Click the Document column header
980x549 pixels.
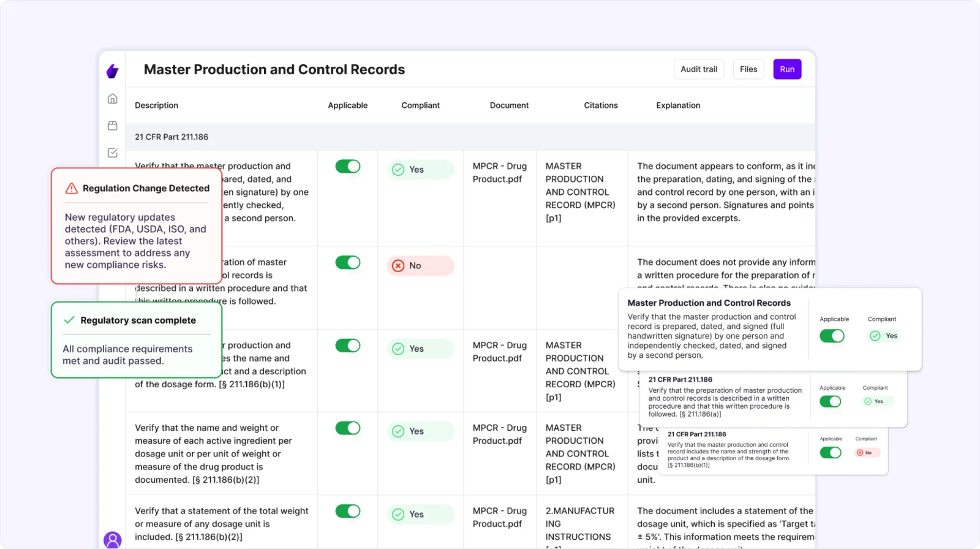pos(509,105)
